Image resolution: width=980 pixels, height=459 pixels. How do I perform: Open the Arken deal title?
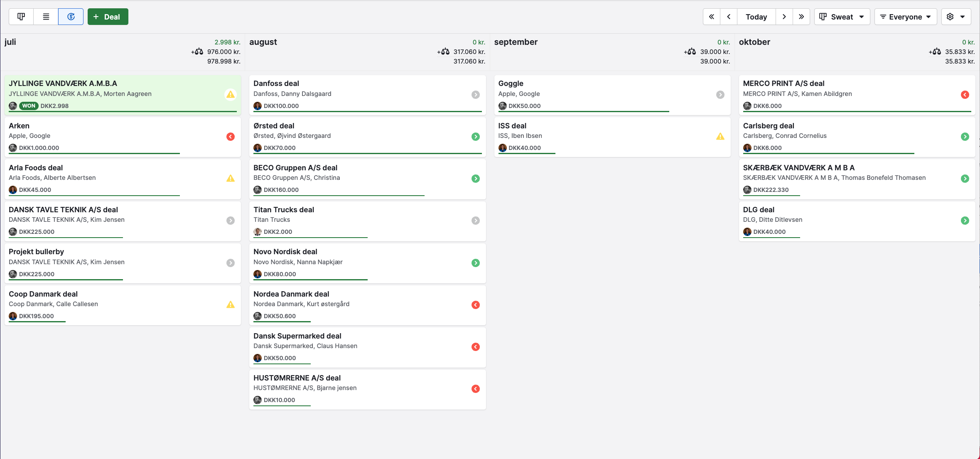(x=19, y=126)
